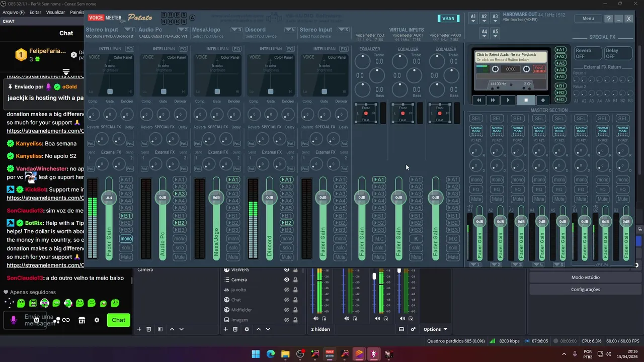Toggle audio mixer layout icon
Screen dimensions: 644x362
click(401, 329)
